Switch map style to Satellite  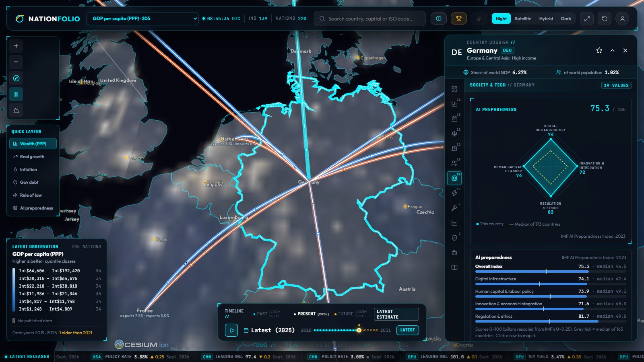(x=523, y=19)
